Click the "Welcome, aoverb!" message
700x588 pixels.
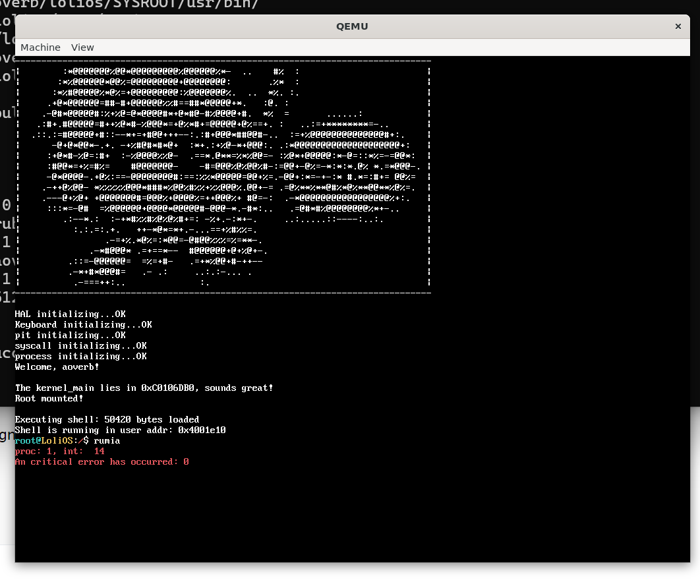click(x=57, y=367)
